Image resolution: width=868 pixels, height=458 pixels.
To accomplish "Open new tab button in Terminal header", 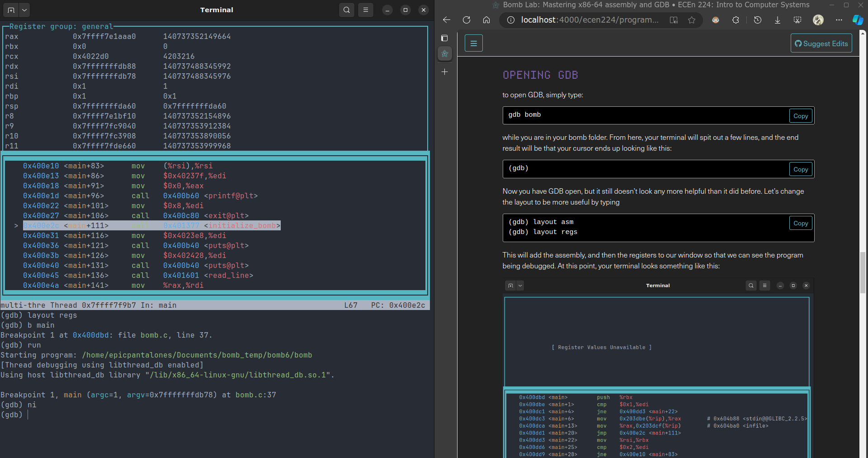I will 11,10.
